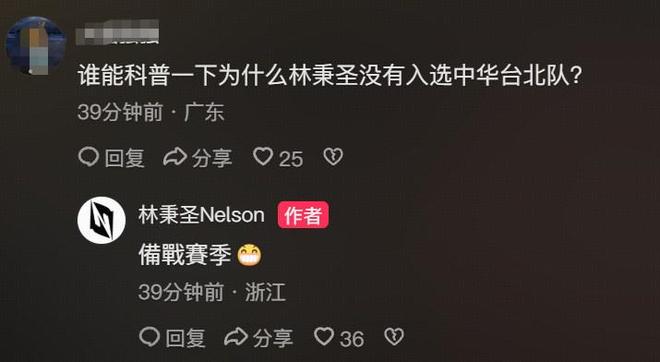Image resolution: width=660 pixels, height=362 pixels.
Task: Click the red 作者 author badge
Action: click(303, 215)
